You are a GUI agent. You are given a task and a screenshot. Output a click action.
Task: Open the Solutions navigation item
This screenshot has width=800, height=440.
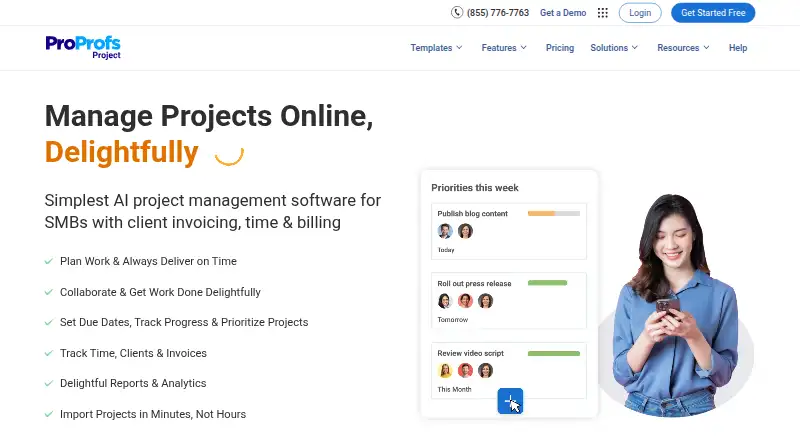click(x=609, y=47)
